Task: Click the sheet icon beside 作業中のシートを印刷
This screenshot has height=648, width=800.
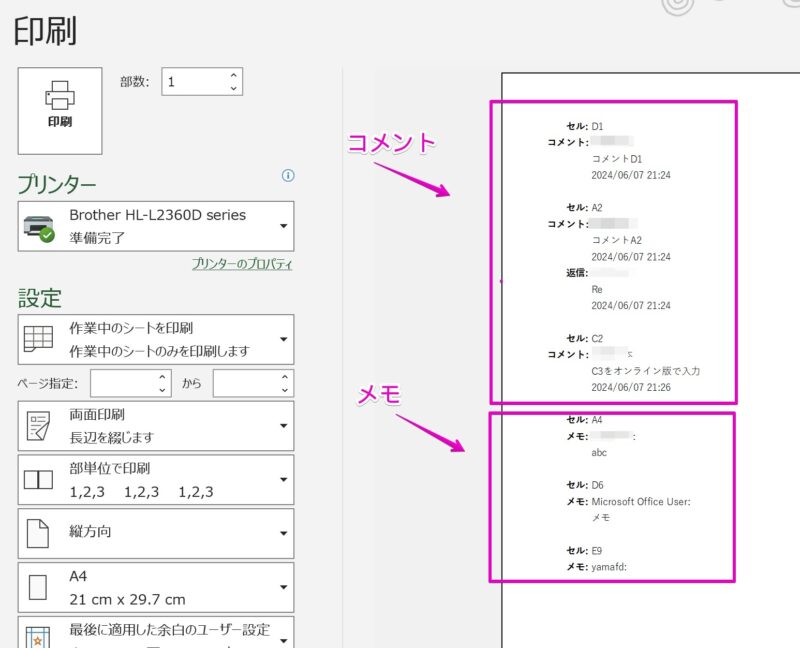Action: (x=37, y=339)
